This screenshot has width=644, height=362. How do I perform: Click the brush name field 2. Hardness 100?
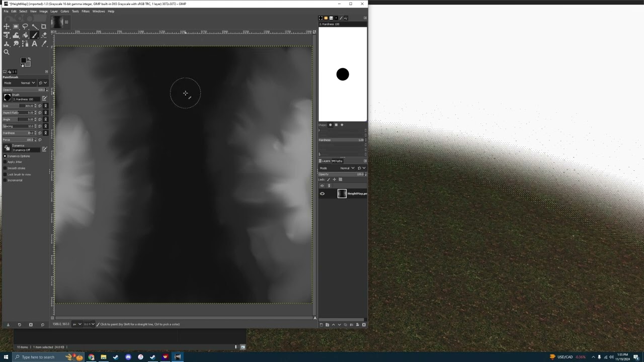(x=26, y=99)
